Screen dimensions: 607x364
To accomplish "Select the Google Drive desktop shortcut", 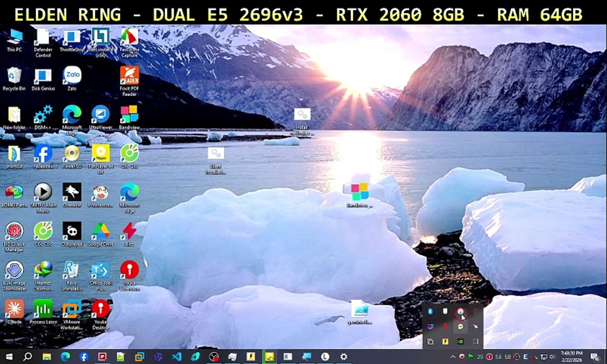I will [x=100, y=234].
